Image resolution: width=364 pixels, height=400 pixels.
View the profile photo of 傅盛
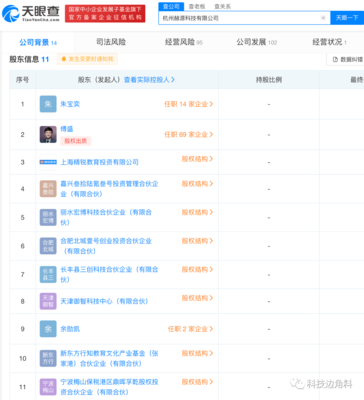pyautogui.click(x=48, y=135)
